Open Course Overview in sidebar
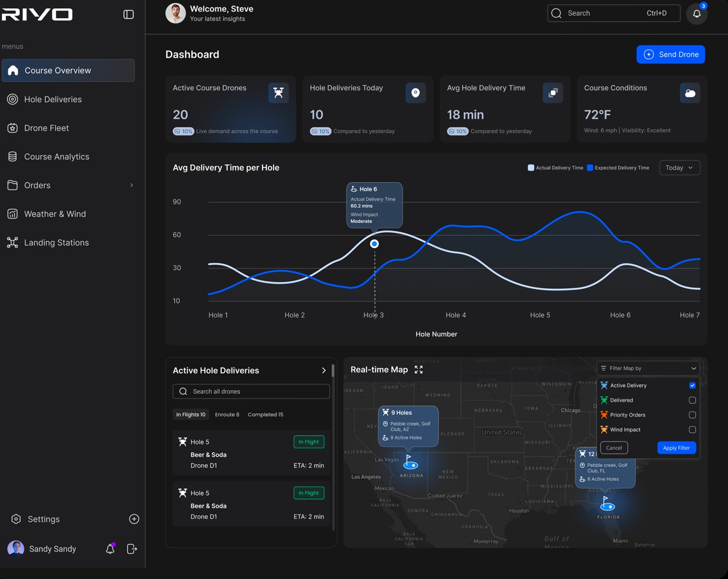 pyautogui.click(x=68, y=70)
